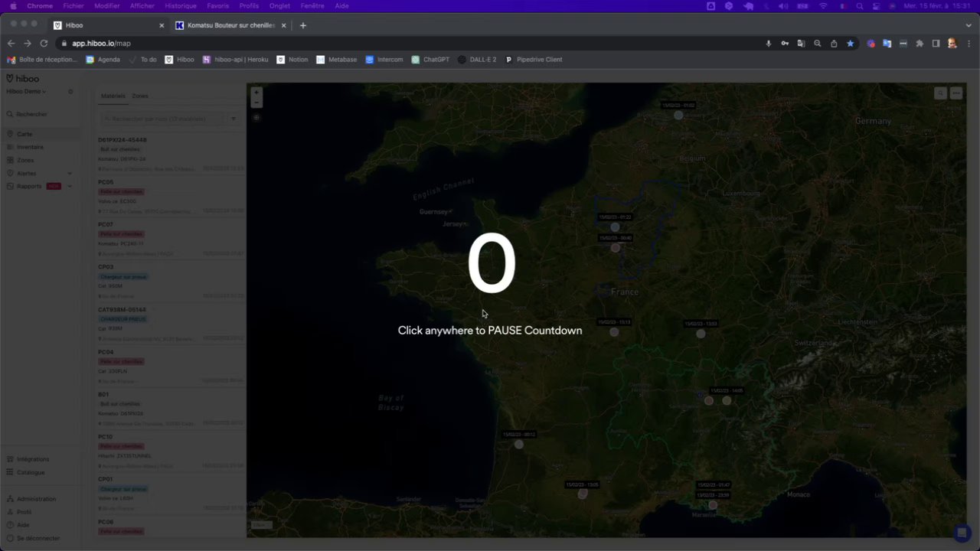Bookmark this page with the star icon
The height and width of the screenshot is (551, 980).
850,44
